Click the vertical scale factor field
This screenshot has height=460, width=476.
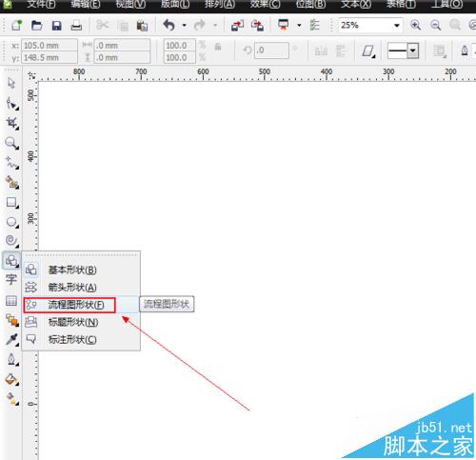tap(179, 57)
